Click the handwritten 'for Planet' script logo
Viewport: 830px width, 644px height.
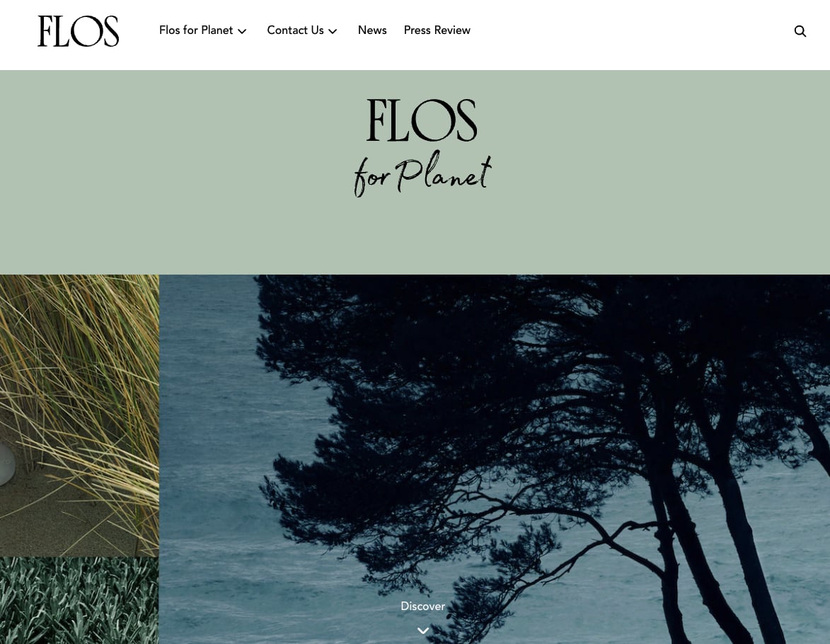pyautogui.click(x=422, y=173)
